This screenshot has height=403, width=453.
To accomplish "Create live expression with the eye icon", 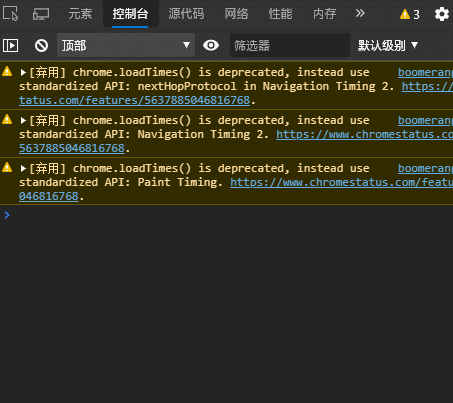I will (x=211, y=45).
